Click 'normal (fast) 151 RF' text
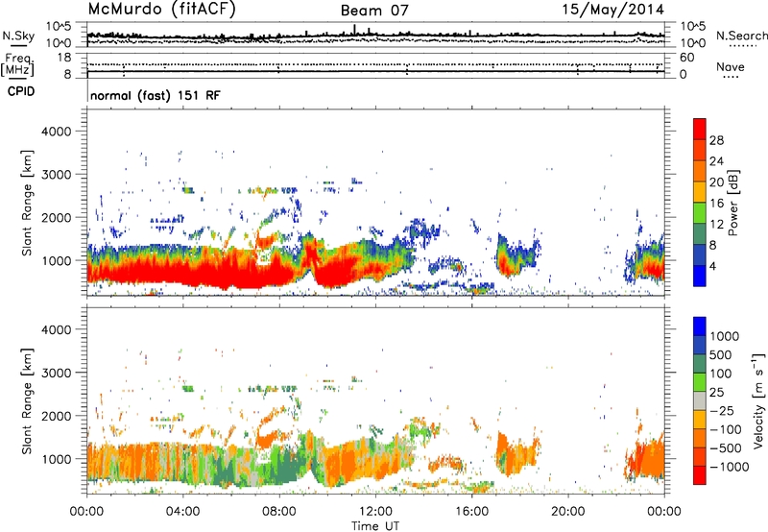 pyautogui.click(x=156, y=95)
